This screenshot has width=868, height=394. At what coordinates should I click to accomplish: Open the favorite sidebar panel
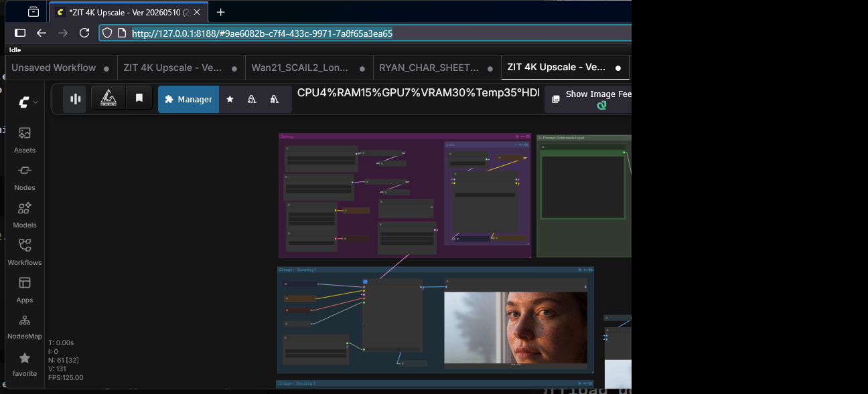(x=25, y=364)
